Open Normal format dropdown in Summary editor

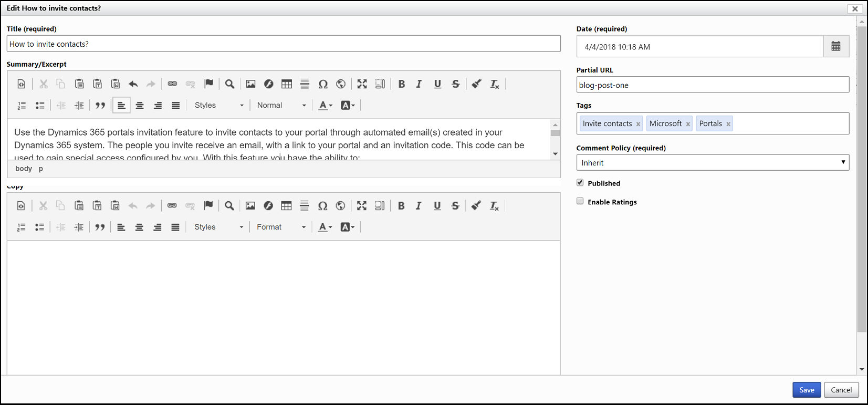pos(281,106)
